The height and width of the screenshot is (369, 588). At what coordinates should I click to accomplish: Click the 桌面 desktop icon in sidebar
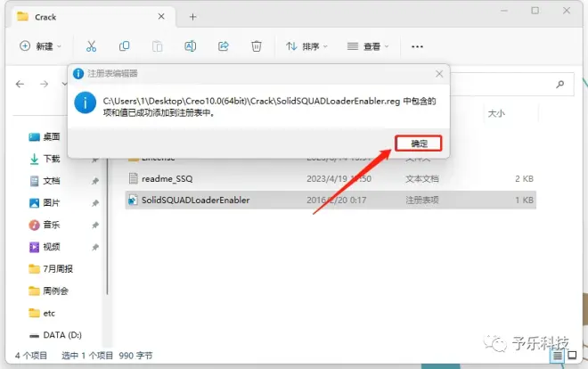[x=34, y=137]
